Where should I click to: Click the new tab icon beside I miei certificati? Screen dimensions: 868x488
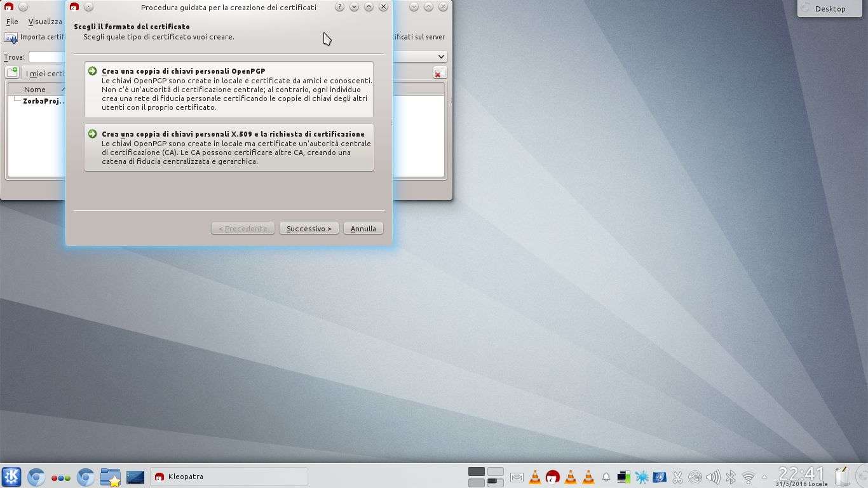(12, 73)
